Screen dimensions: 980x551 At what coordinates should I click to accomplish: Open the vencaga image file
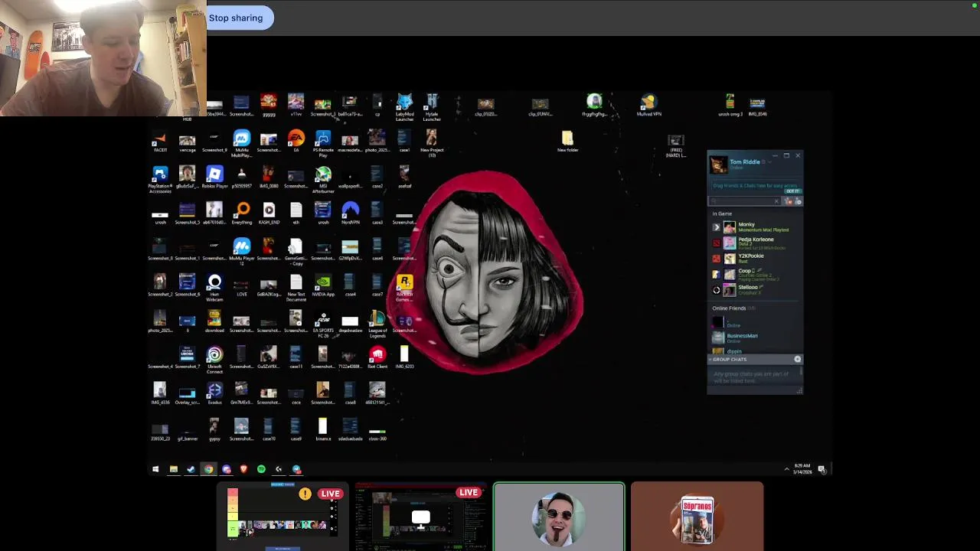click(x=187, y=142)
